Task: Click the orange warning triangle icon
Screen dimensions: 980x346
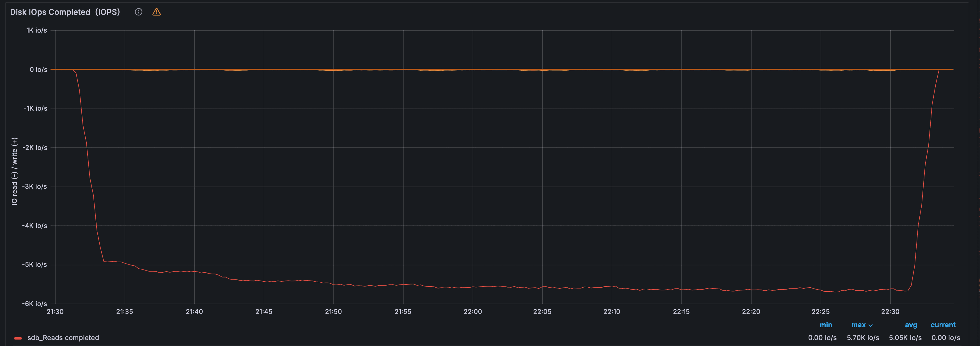Action: (156, 12)
